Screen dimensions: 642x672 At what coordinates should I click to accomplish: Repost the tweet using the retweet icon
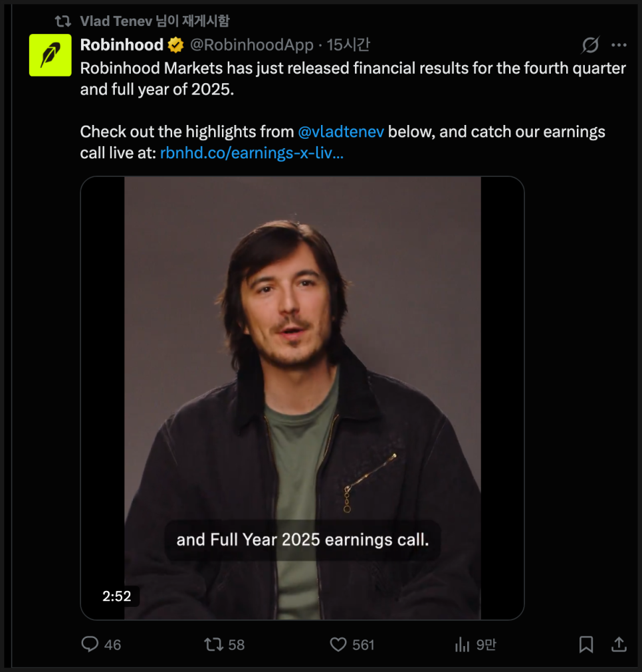[x=213, y=644]
